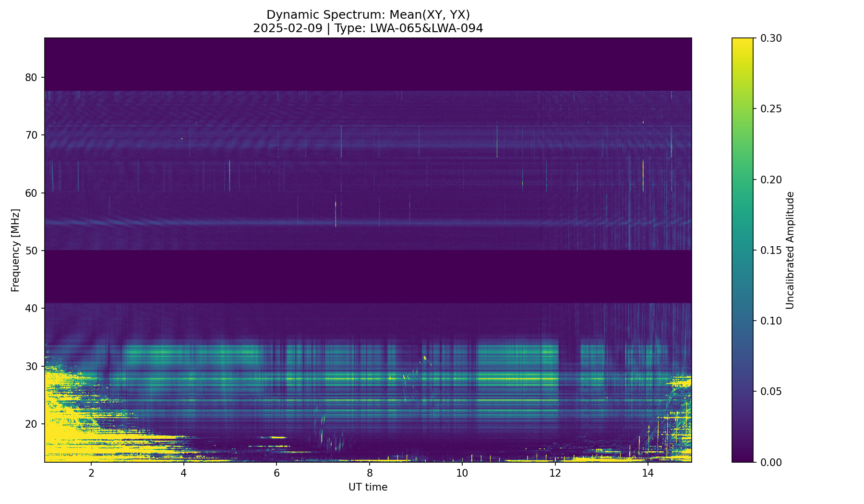
Task: Click the 0.00 colorbar tick label
Action: [771, 462]
